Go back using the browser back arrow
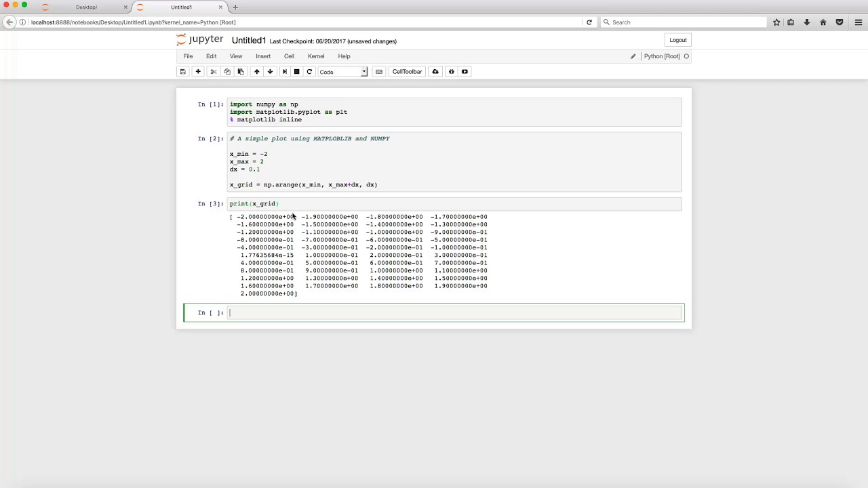Viewport: 868px width, 488px height. point(9,22)
